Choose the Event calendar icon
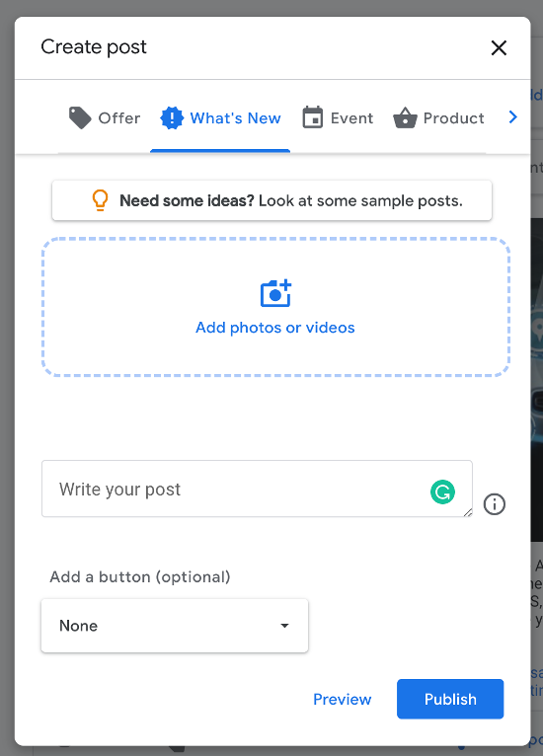The width and height of the screenshot is (543, 756). (313, 117)
